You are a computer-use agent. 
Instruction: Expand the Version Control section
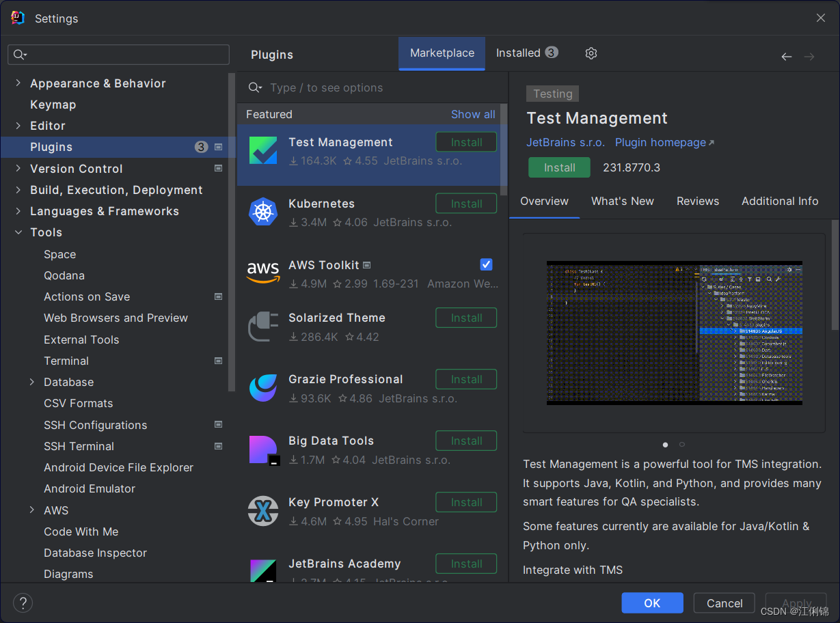click(18, 168)
